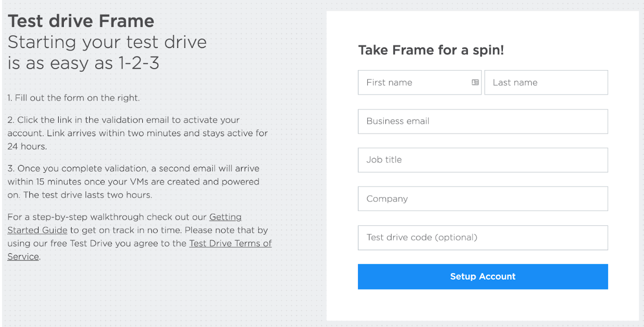Click the autofill contact card icon
644x327 pixels.
(475, 83)
